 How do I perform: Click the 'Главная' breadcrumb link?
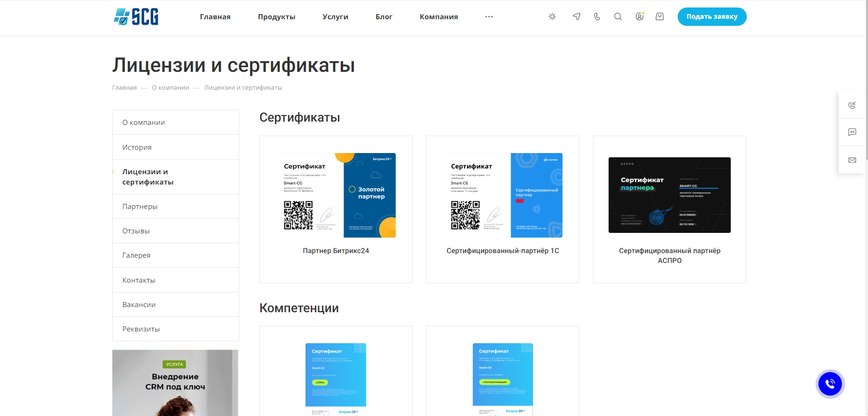coord(124,88)
